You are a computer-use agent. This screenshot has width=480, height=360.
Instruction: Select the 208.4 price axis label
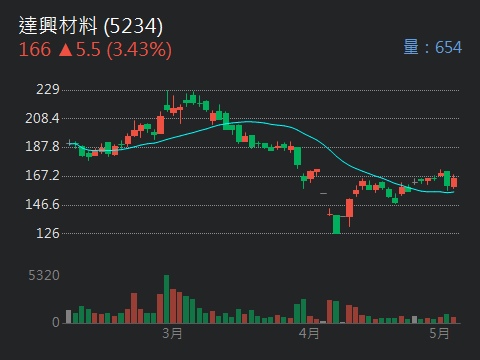42,118
